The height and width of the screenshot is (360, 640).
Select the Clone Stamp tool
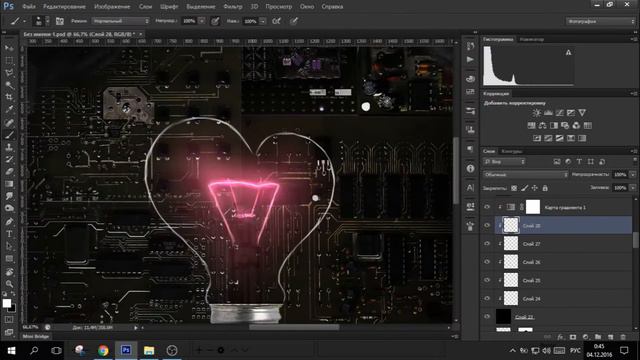[9, 147]
